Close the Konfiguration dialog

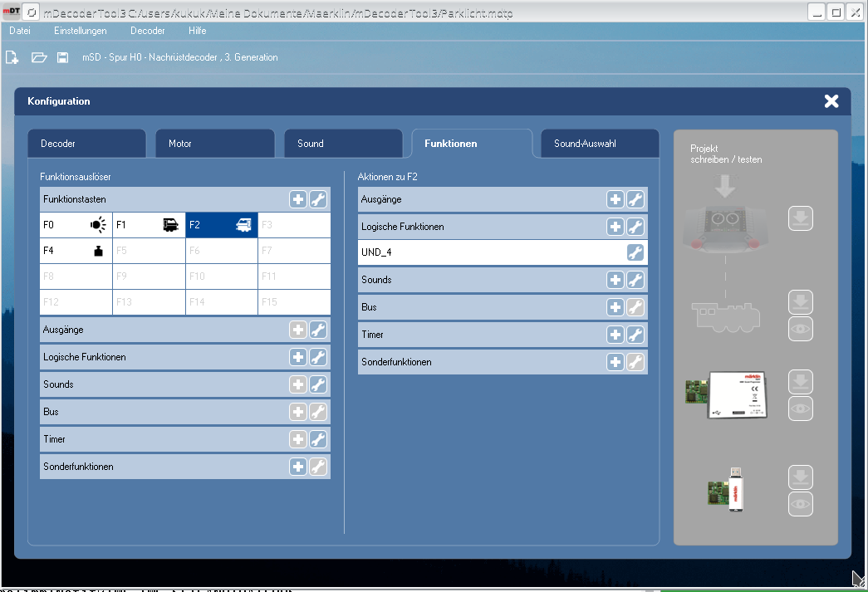(x=831, y=101)
